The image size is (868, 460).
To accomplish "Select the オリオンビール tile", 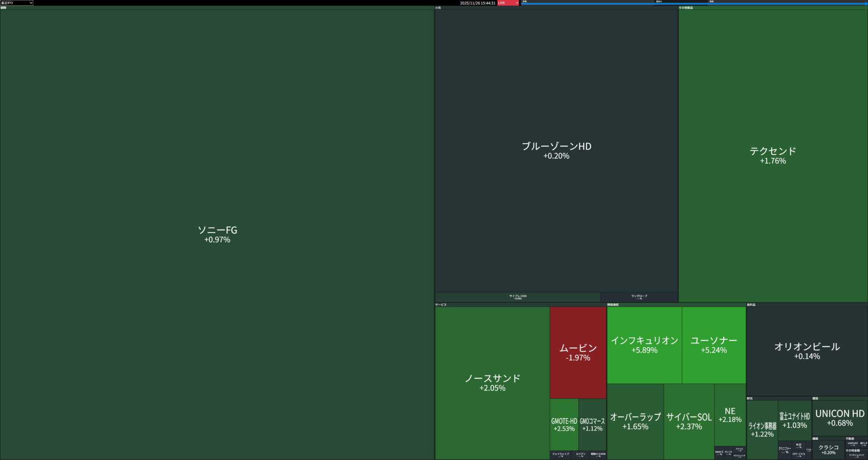I will [807, 351].
